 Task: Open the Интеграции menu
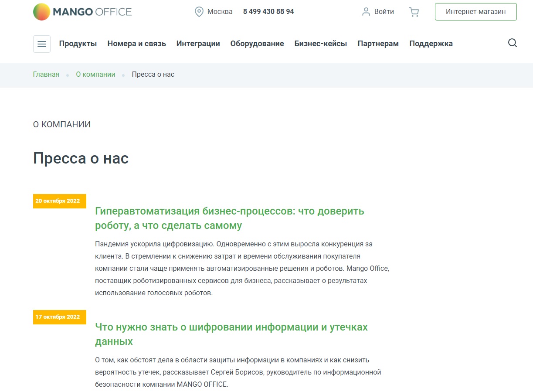[x=198, y=44]
